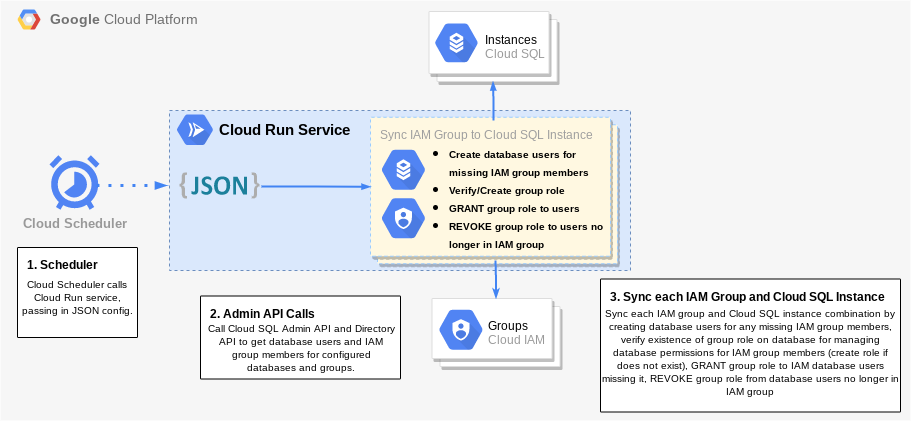The width and height of the screenshot is (911, 421).
Task: Select the "Cloud Scheduler" label
Action: point(75,224)
